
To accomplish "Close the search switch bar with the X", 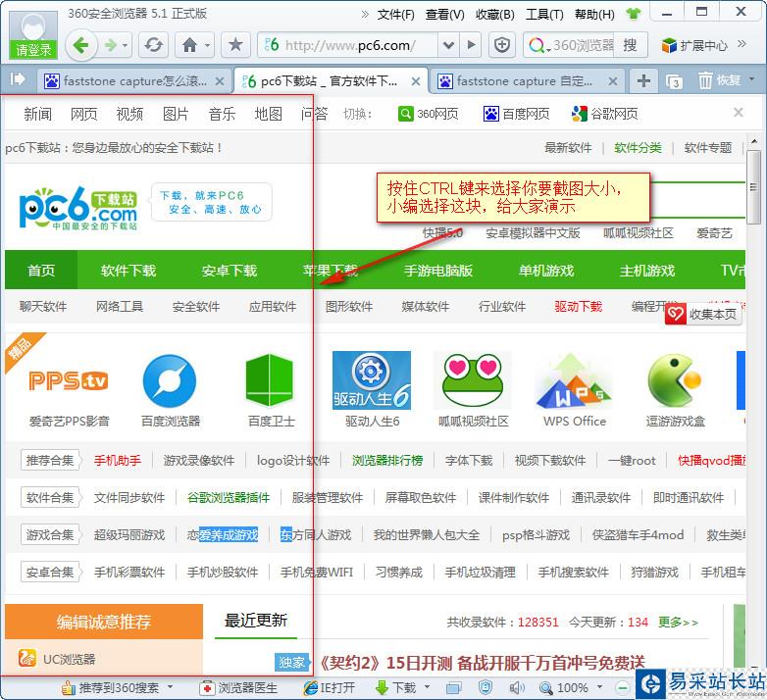I will [x=739, y=113].
